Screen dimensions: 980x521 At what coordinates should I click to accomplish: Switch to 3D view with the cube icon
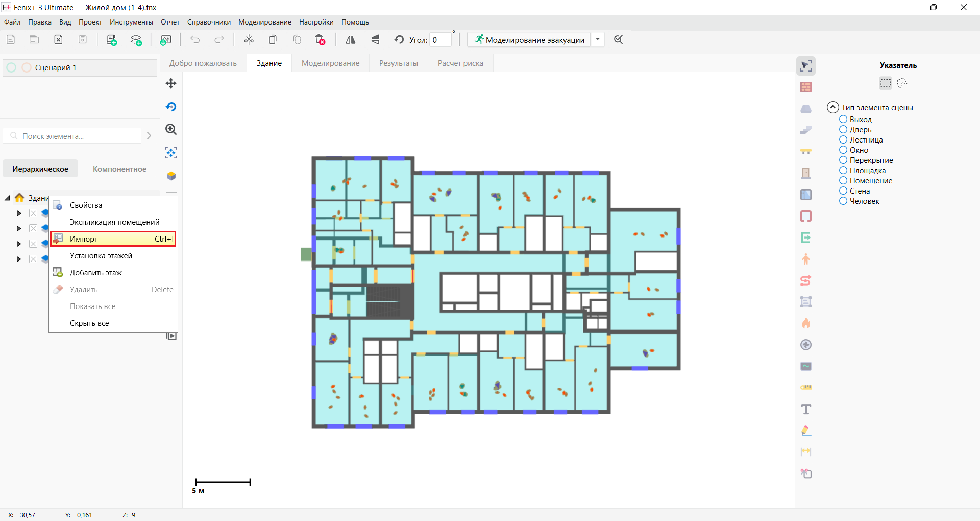point(171,176)
